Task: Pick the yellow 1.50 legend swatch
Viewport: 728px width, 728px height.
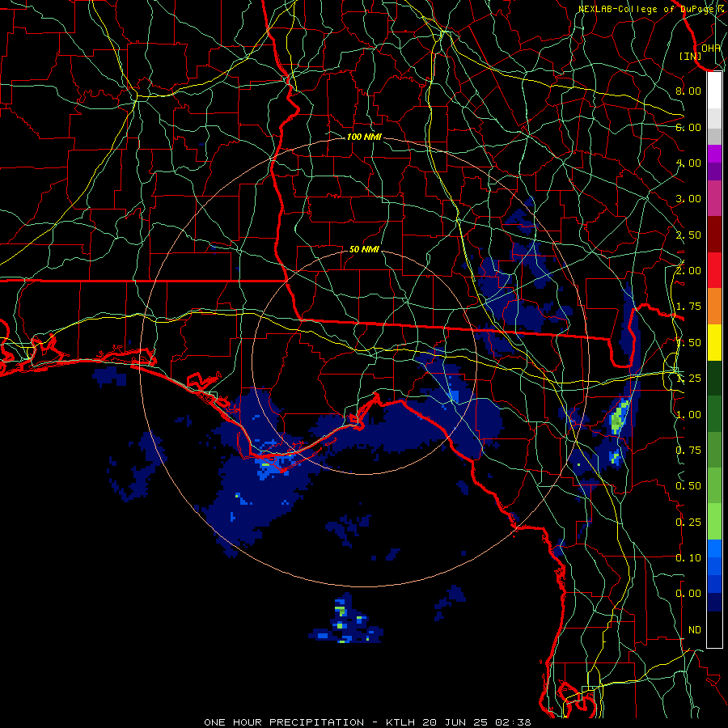Action: (714, 343)
